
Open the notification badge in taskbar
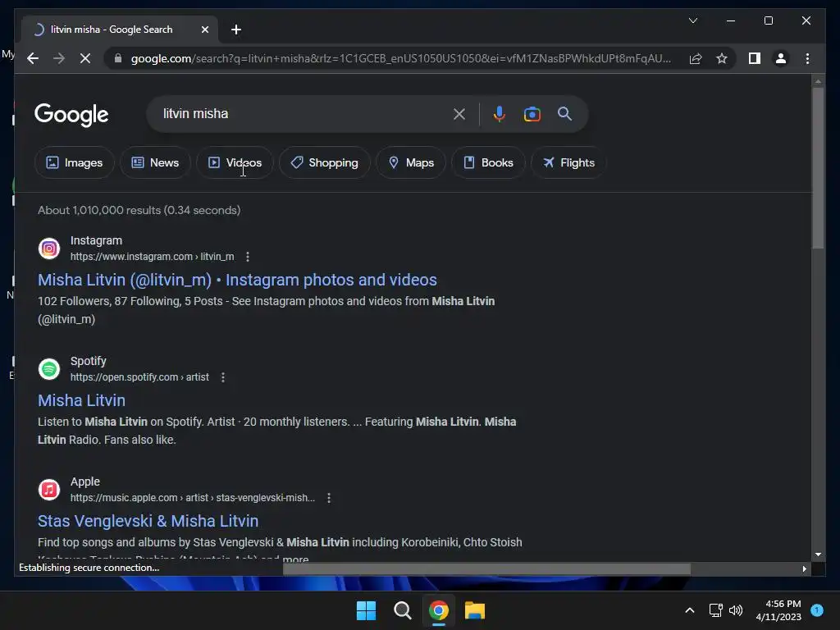tap(816, 609)
